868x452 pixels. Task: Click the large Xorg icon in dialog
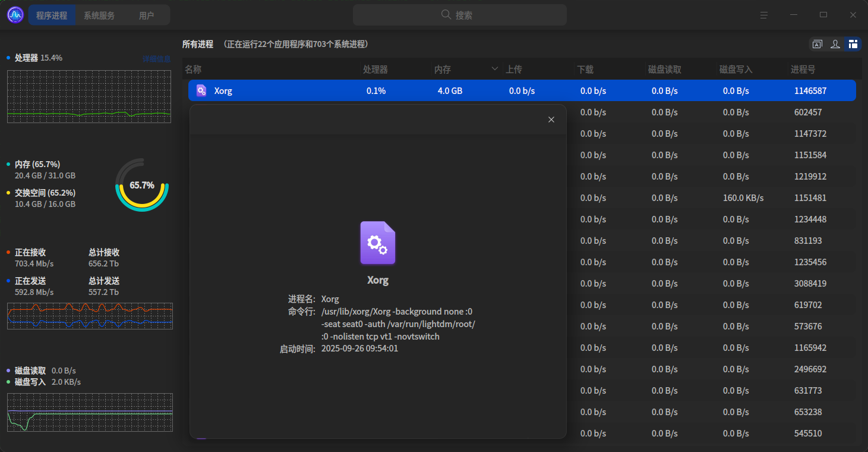pos(378,243)
